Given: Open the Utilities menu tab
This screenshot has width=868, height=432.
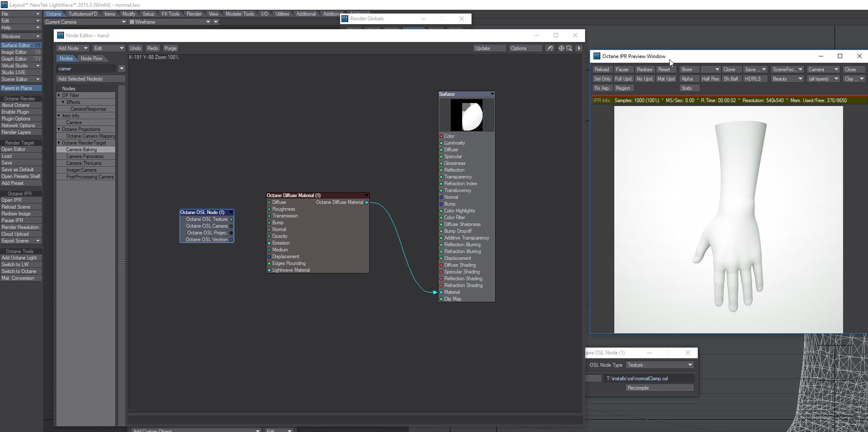Looking at the screenshot, I should click(282, 14).
